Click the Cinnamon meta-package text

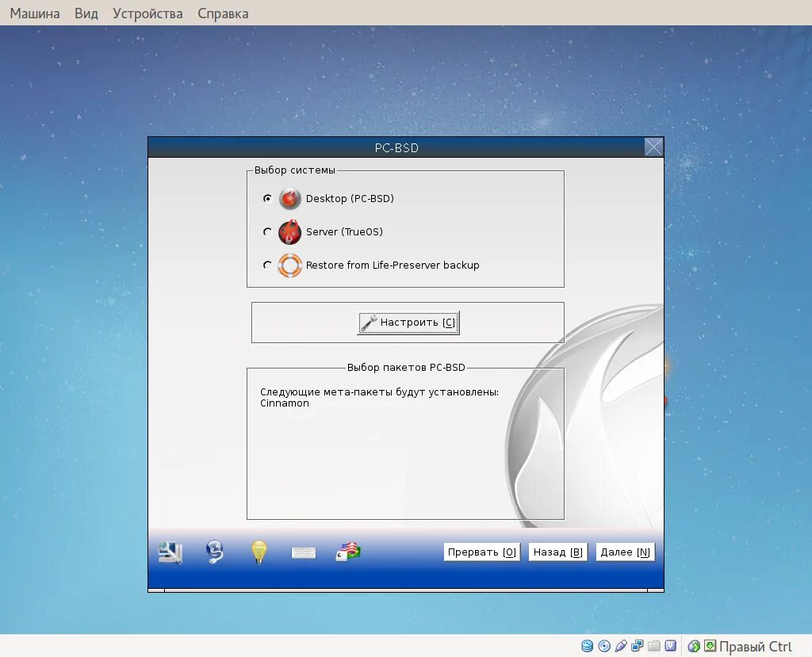click(x=285, y=403)
